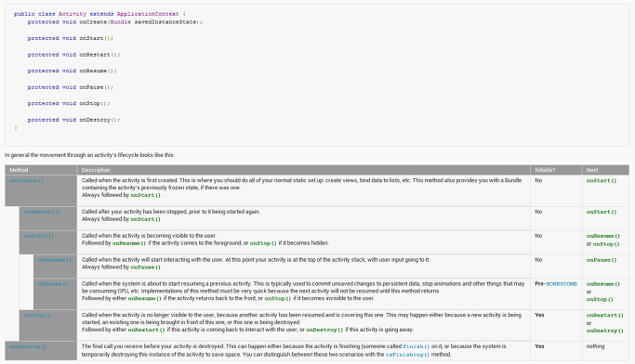Click onStop() in Next column of onPause row
This screenshot has height=364, width=635.
tap(600, 299)
